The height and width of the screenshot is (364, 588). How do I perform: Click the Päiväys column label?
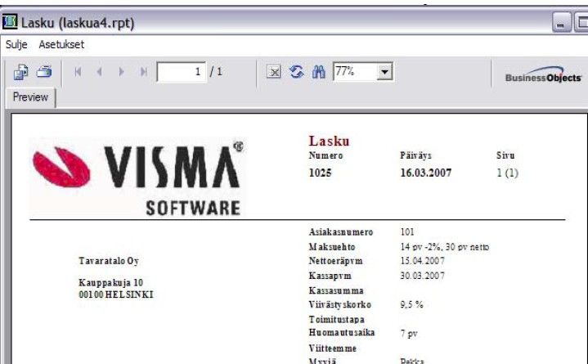pyautogui.click(x=416, y=155)
